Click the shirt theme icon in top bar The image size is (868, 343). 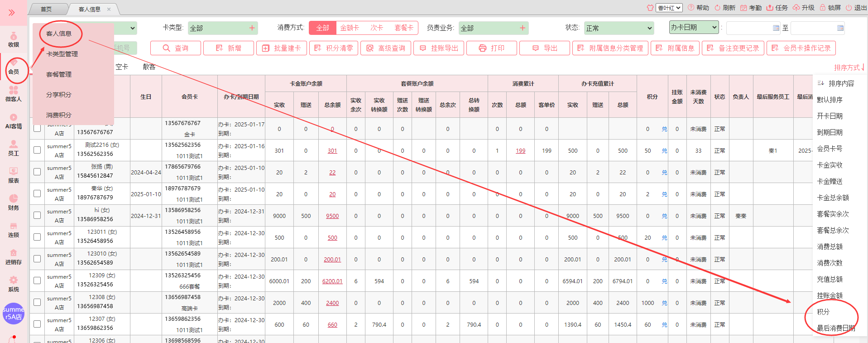coord(650,8)
